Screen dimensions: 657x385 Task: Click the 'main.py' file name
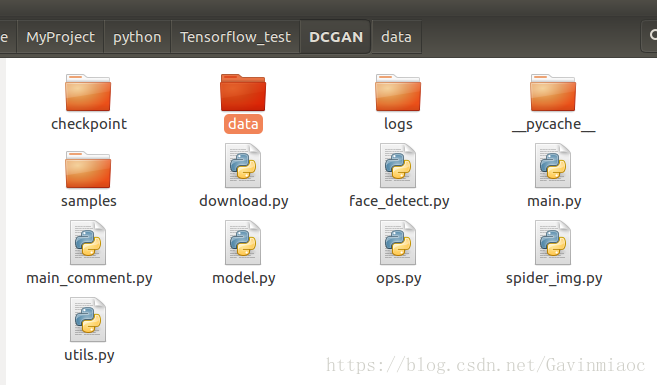[x=554, y=202]
